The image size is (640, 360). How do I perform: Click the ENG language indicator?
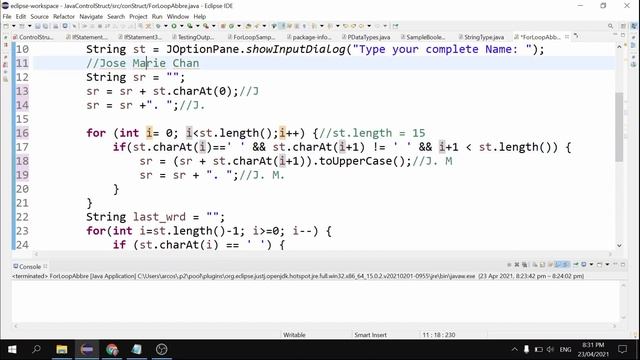pos(565,349)
